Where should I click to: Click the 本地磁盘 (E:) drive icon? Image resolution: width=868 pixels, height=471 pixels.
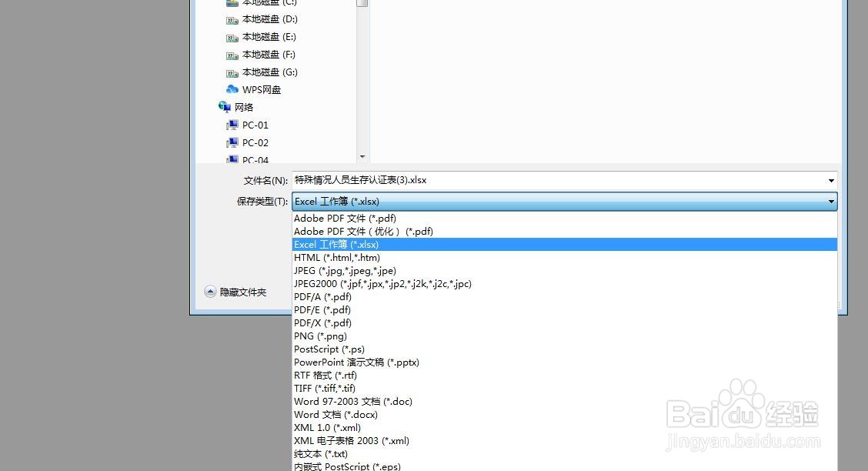click(232, 38)
